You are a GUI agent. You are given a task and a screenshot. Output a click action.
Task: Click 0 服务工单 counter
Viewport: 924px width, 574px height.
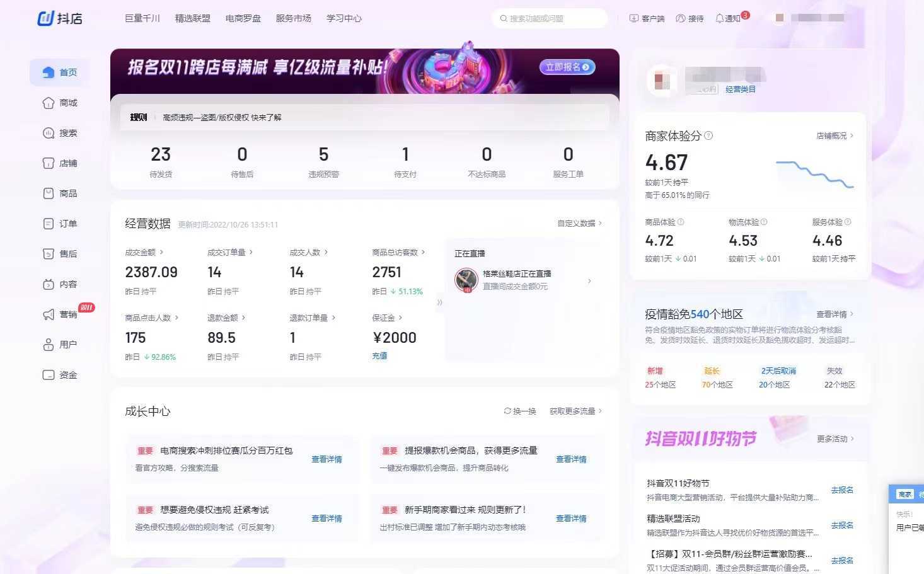(x=568, y=161)
